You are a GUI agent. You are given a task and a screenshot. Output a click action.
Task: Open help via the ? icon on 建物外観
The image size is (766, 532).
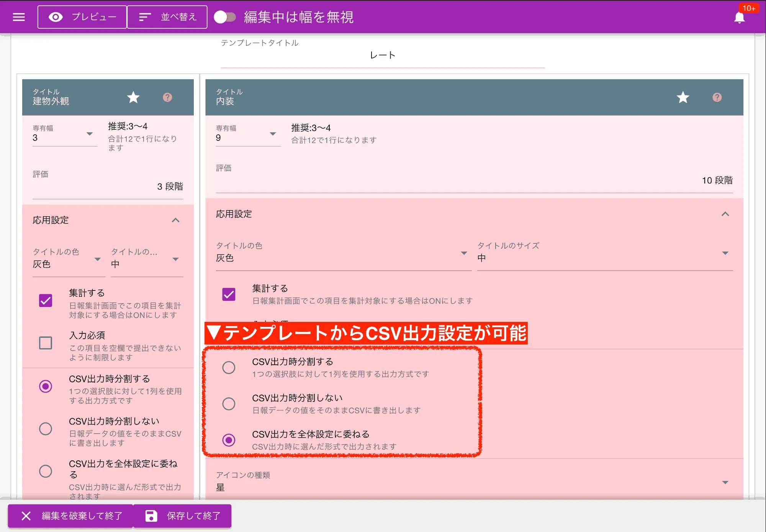(x=167, y=98)
